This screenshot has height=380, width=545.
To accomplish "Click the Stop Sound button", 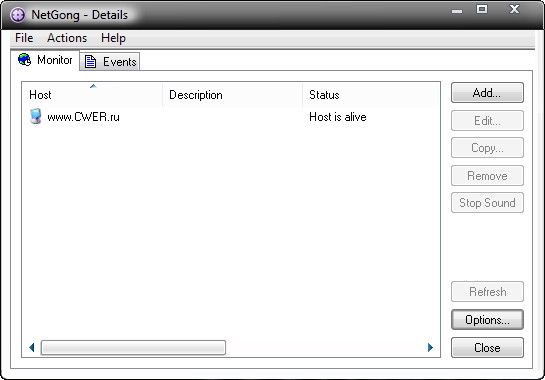I will (x=487, y=202).
